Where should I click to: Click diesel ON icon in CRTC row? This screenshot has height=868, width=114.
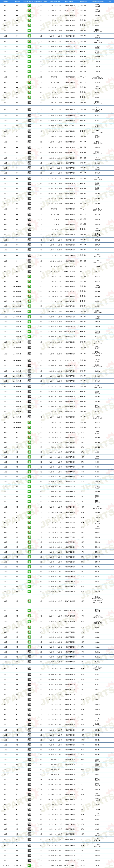[x=29, y=271]
